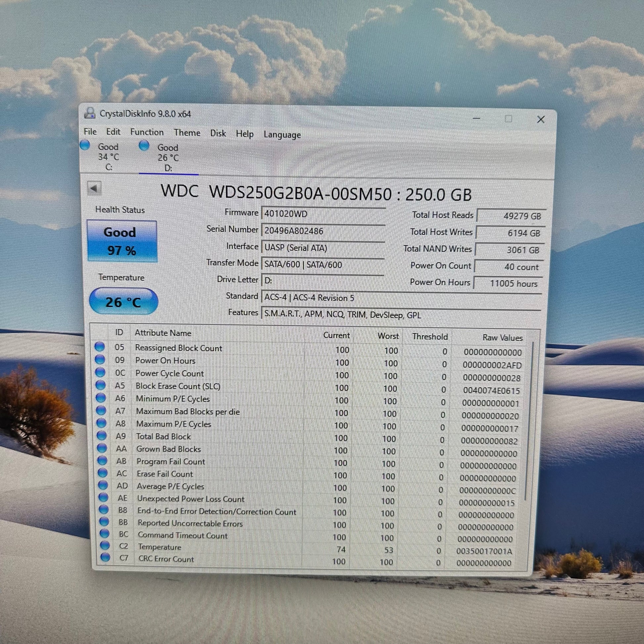Screen dimensions: 644x644
Task: Open the Theme menu
Action: (187, 133)
